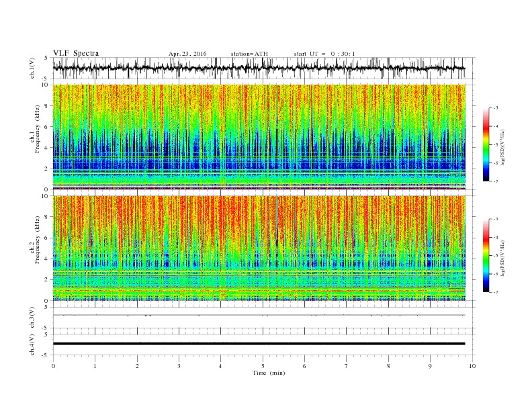Click the "station=ATH" label

point(249,54)
